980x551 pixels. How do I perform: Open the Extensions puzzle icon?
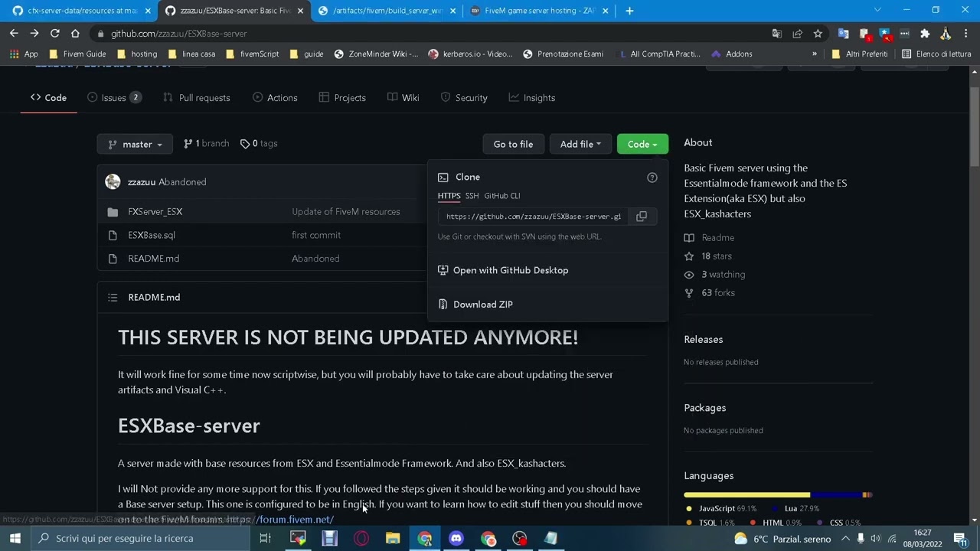click(x=925, y=34)
